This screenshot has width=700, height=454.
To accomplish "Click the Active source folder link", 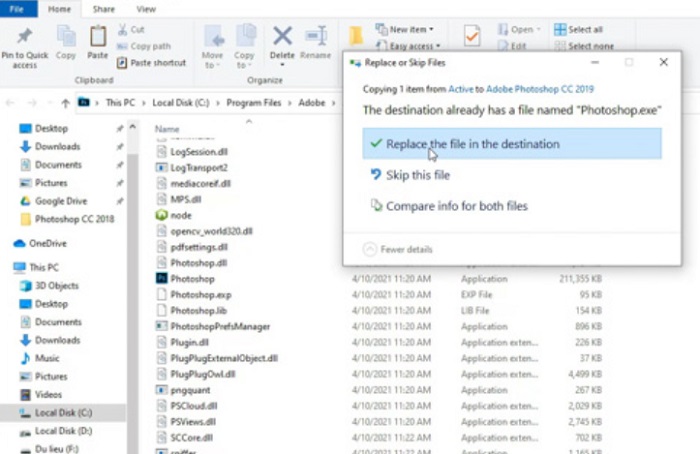I will pos(461,89).
